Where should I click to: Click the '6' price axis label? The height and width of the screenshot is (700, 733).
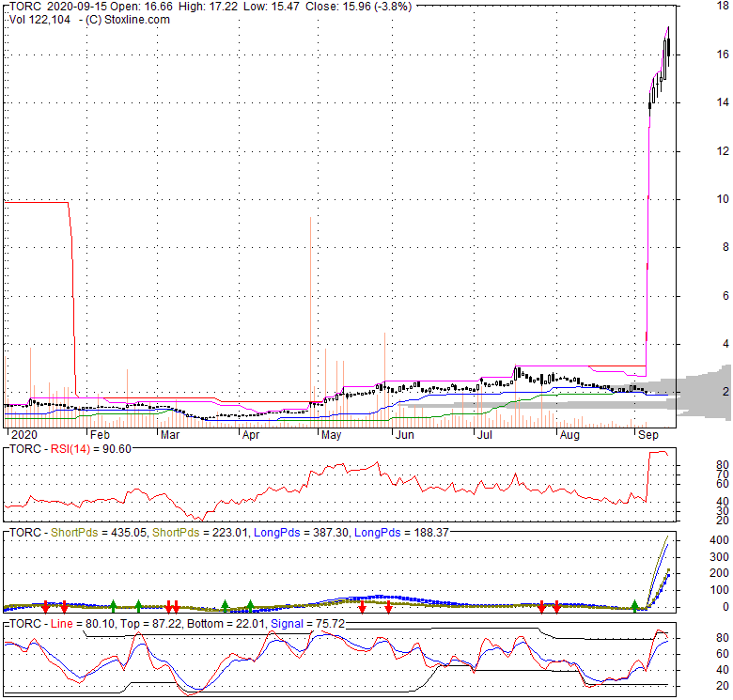[725, 295]
